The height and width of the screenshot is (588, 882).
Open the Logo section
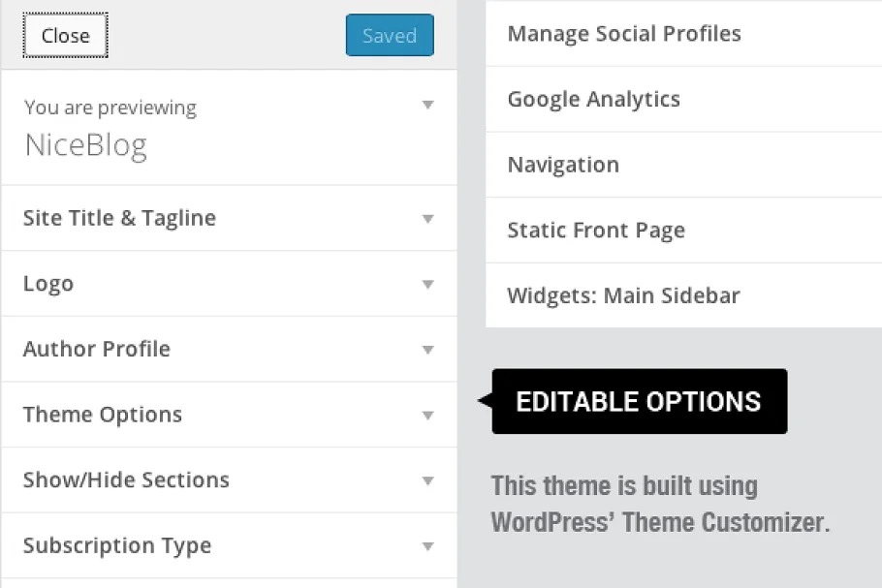(48, 284)
